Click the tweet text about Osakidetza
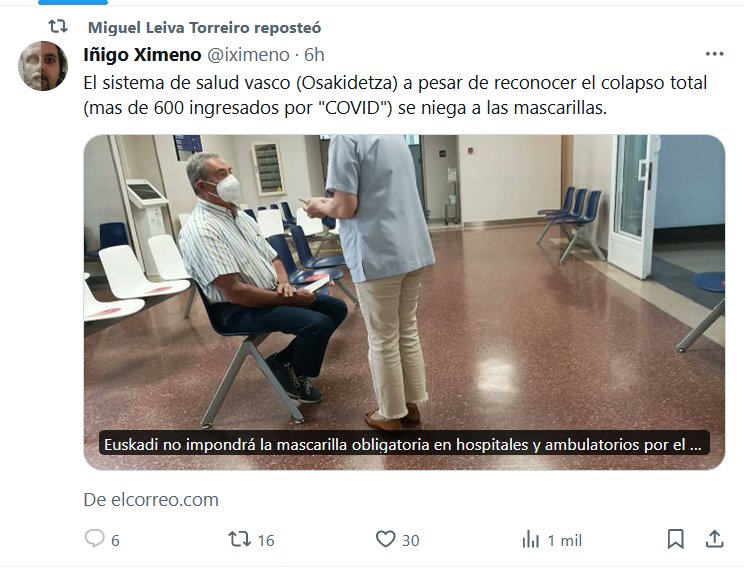This screenshot has width=744, height=572. click(395, 95)
